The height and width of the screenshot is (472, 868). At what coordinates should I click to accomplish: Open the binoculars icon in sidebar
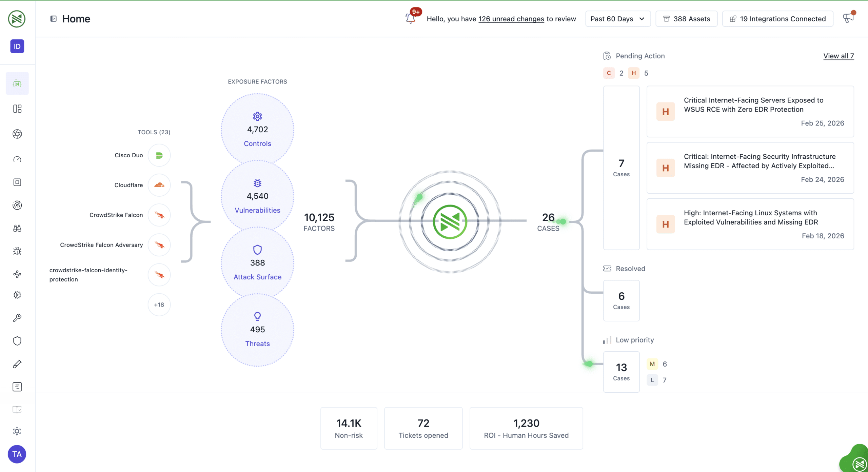click(x=17, y=228)
